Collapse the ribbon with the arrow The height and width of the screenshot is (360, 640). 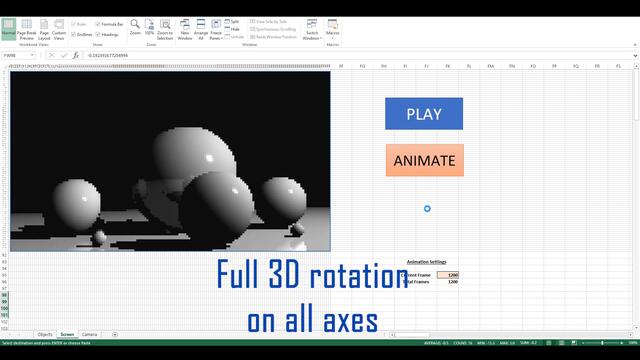[635, 44]
